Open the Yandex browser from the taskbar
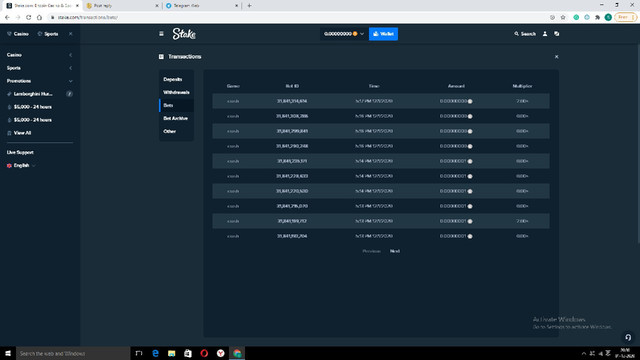Viewport: 640px width, 360px height. click(x=220, y=353)
